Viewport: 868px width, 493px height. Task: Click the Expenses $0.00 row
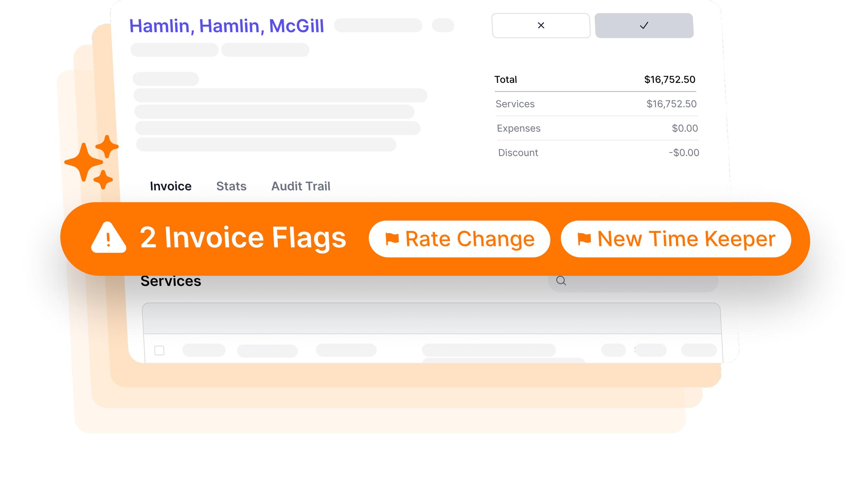[x=597, y=128]
